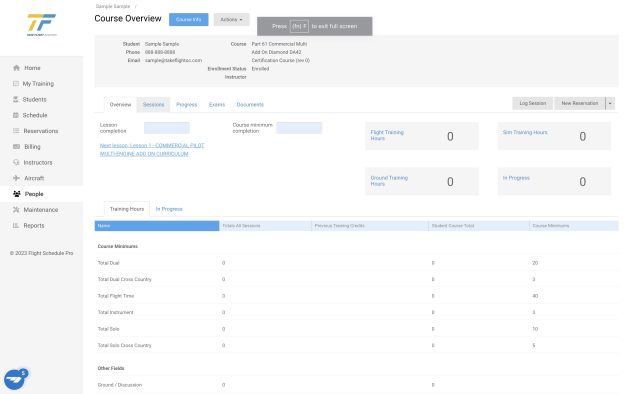Image resolution: width=630 pixels, height=394 pixels.
Task: Click the Maintenance tools icon
Action: coord(16,210)
